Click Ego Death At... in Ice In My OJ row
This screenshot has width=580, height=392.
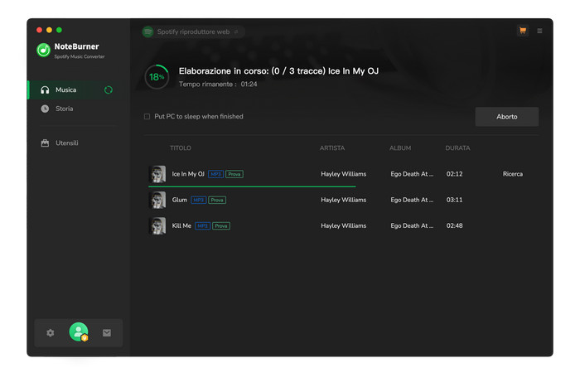pos(412,174)
